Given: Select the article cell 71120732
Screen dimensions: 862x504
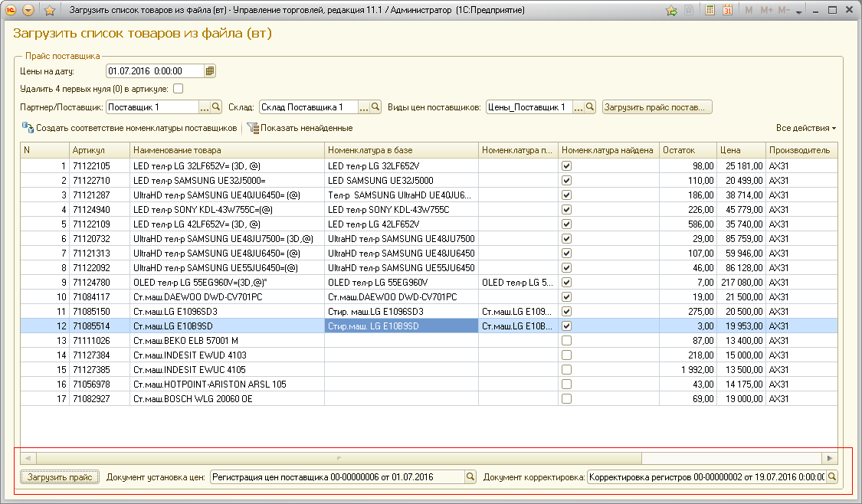Looking at the screenshot, I should click(100, 238).
